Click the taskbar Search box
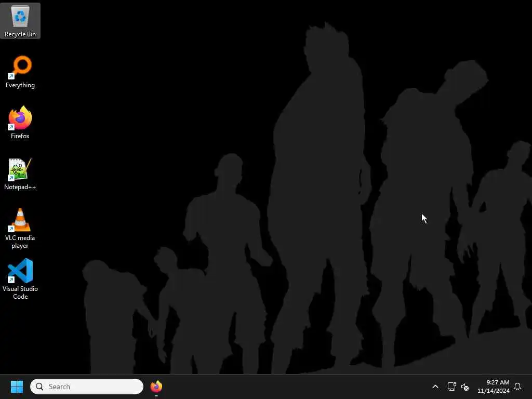532x399 pixels. (x=87, y=387)
